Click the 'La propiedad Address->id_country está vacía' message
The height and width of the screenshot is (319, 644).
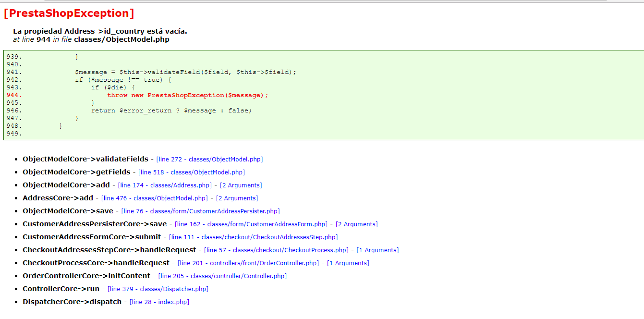pyautogui.click(x=100, y=31)
